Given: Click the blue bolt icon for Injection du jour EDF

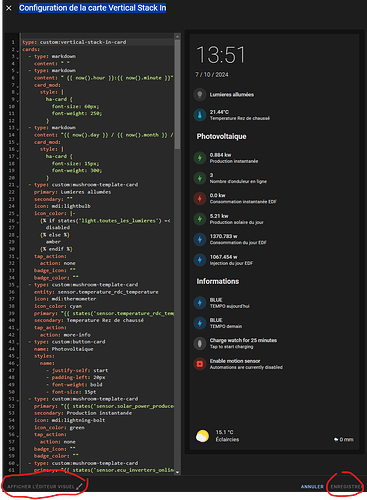Looking at the screenshot, I should [x=200, y=260].
